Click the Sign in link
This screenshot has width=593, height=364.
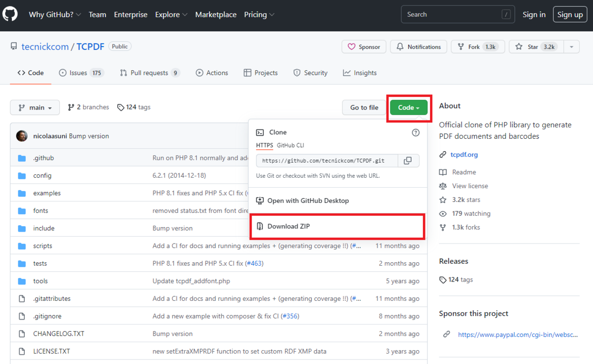pyautogui.click(x=534, y=15)
